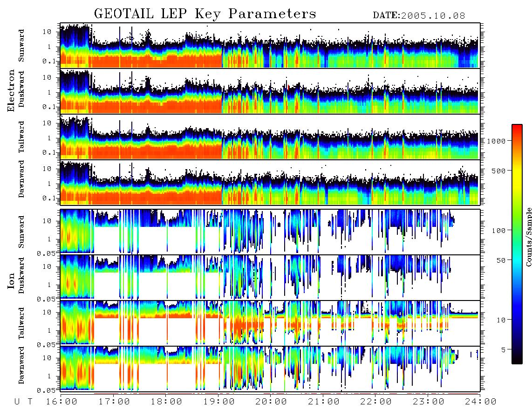Viewport: 532px width, 410px height.
Task: Select the 100 colorbar tick value
Action: 498,231
